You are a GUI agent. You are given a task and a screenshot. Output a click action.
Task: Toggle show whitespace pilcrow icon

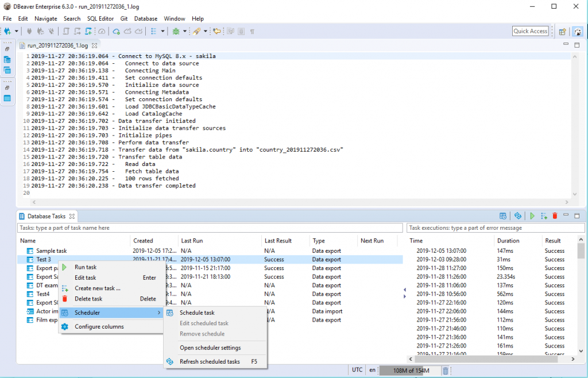click(x=253, y=32)
